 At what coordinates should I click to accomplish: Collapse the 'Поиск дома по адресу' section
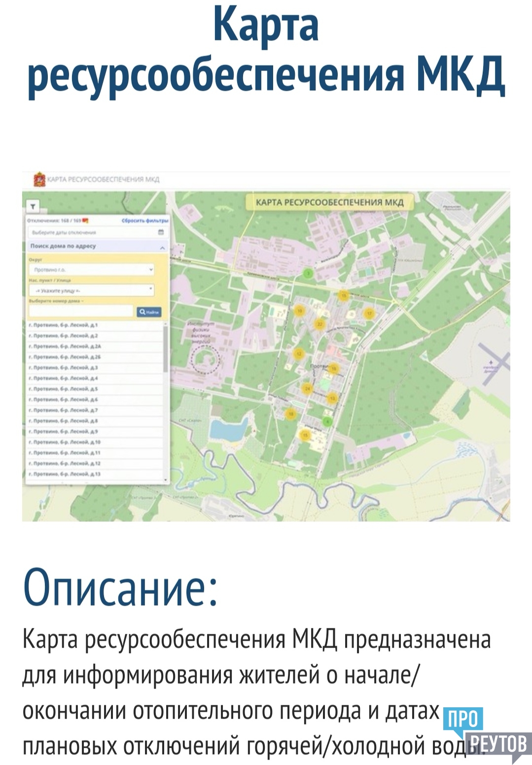[162, 246]
